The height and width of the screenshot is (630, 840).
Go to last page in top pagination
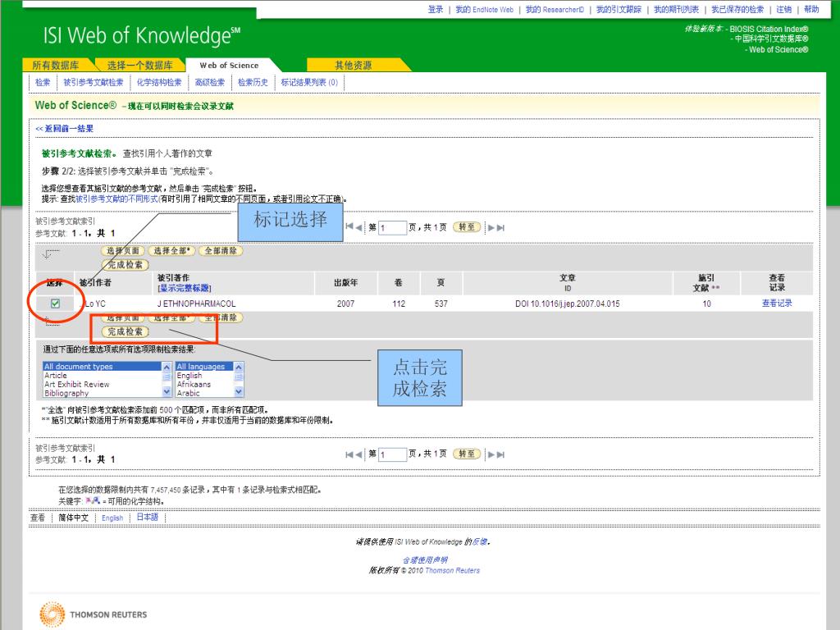[500, 227]
